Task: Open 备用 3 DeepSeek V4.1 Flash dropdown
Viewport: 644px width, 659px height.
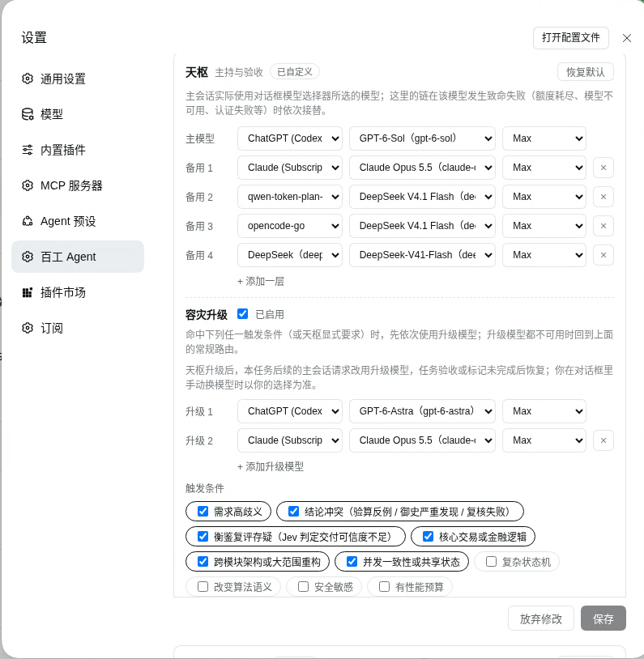Action: 422,226
